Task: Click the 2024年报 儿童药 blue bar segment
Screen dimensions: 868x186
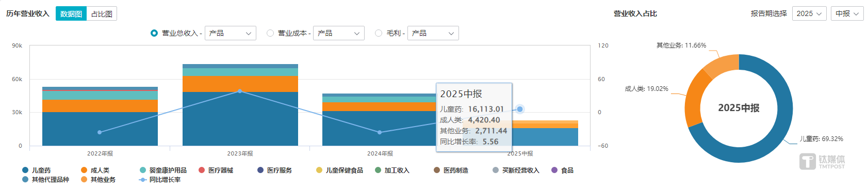Action: [379, 128]
